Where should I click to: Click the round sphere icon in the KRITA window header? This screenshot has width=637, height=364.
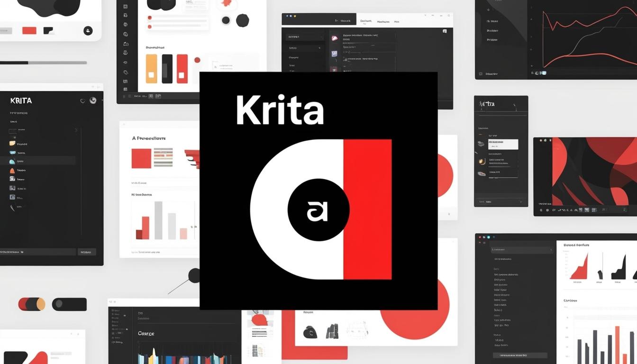tap(93, 100)
